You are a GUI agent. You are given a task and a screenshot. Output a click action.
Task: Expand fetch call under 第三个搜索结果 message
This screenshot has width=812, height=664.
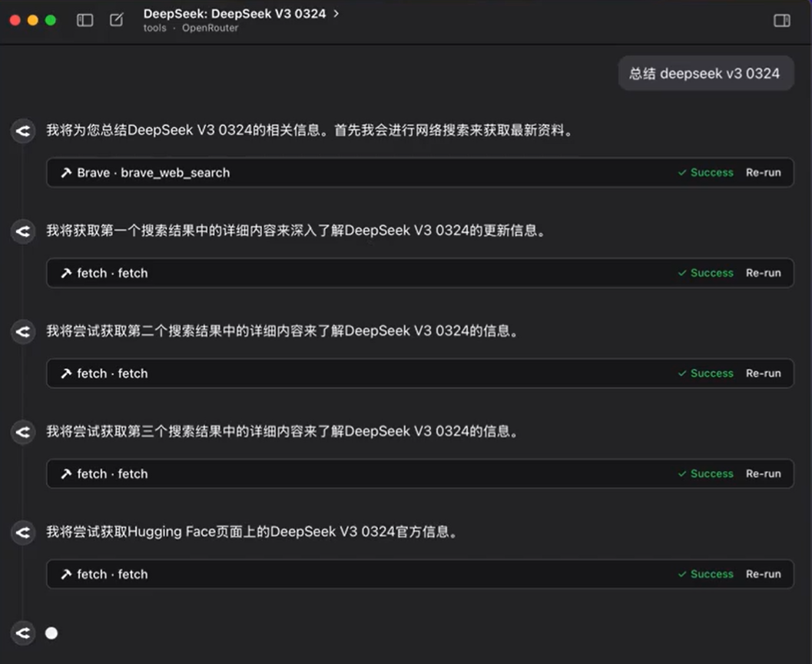[x=420, y=474]
